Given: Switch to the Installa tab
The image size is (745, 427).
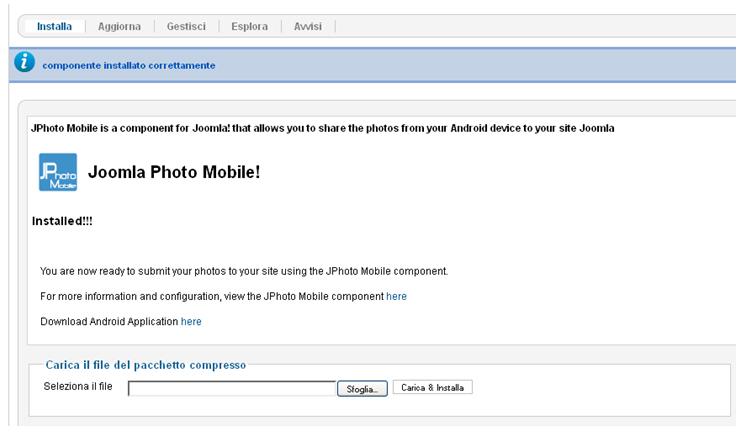Looking at the screenshot, I should (54, 26).
